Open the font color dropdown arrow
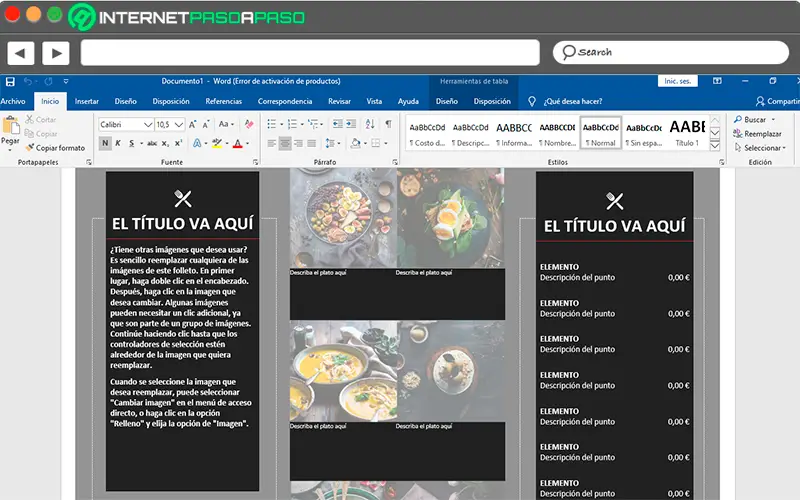This screenshot has width=800, height=500. (x=247, y=144)
